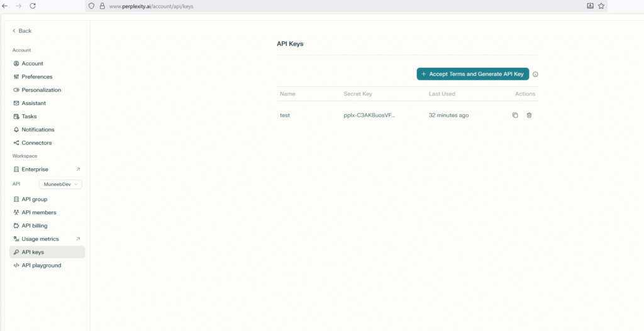Open the MuneebDev API group dropdown
644x331 pixels.
tap(60, 185)
